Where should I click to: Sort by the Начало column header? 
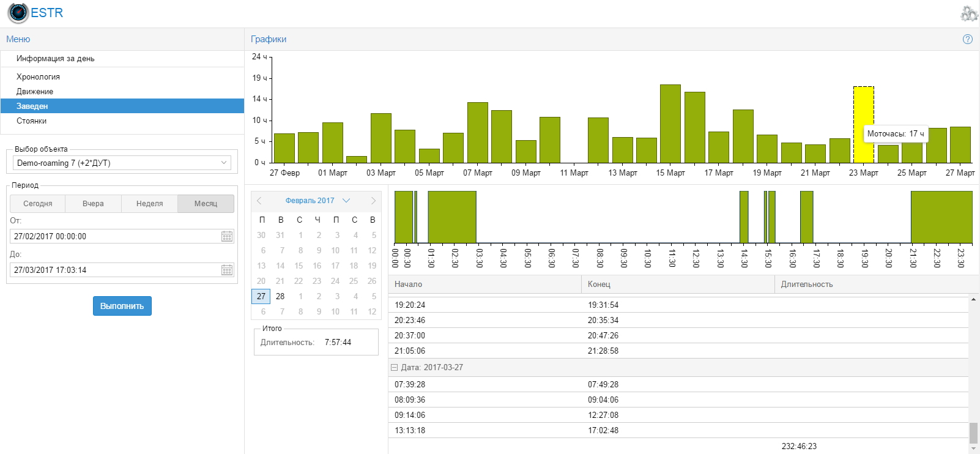coord(484,285)
